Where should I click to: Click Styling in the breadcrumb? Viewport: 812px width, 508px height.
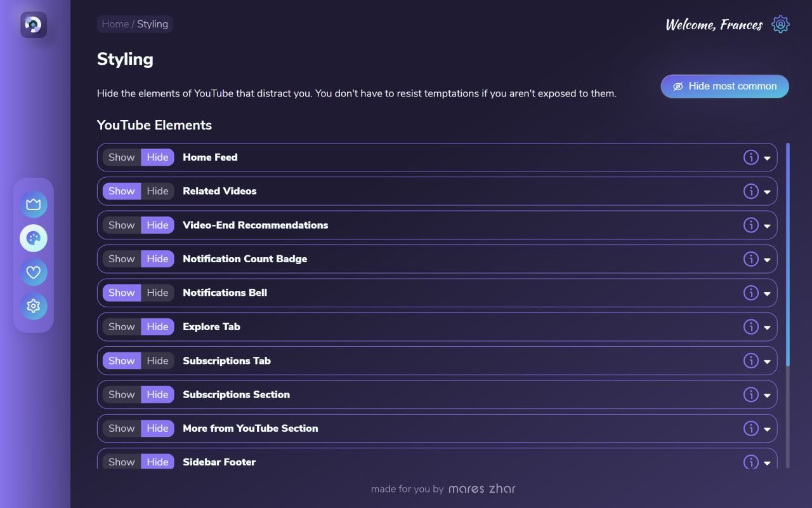(x=153, y=24)
